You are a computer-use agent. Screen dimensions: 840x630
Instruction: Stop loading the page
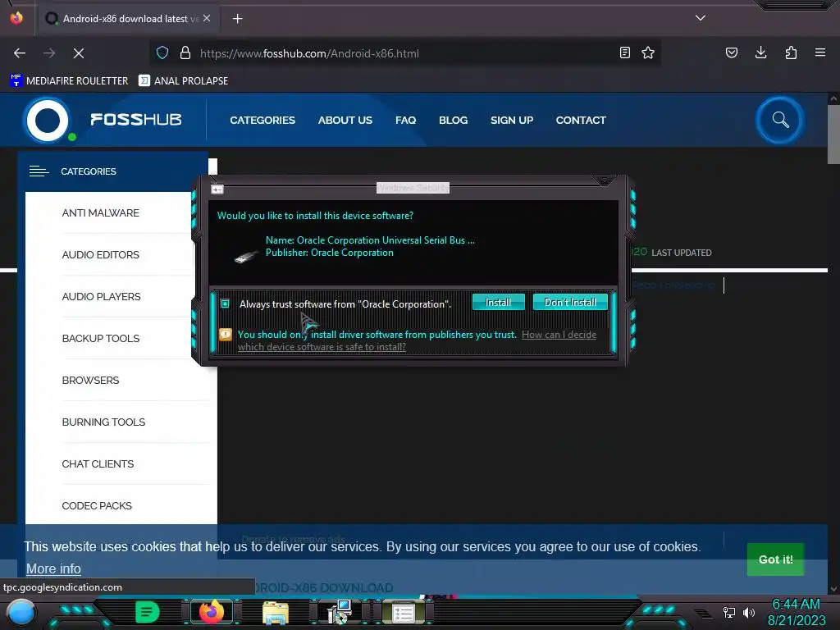click(79, 53)
